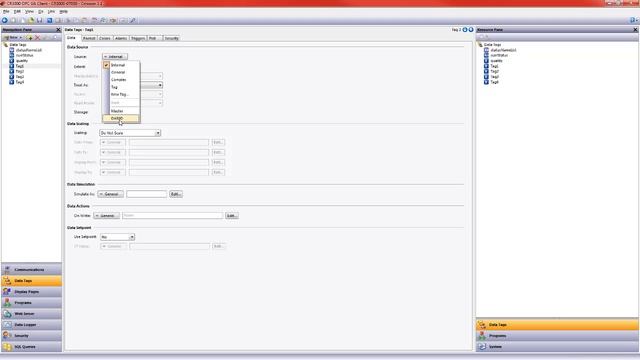Open the Scaling Do Not Scale dropdown
This screenshot has width=640, height=360.
(130, 133)
